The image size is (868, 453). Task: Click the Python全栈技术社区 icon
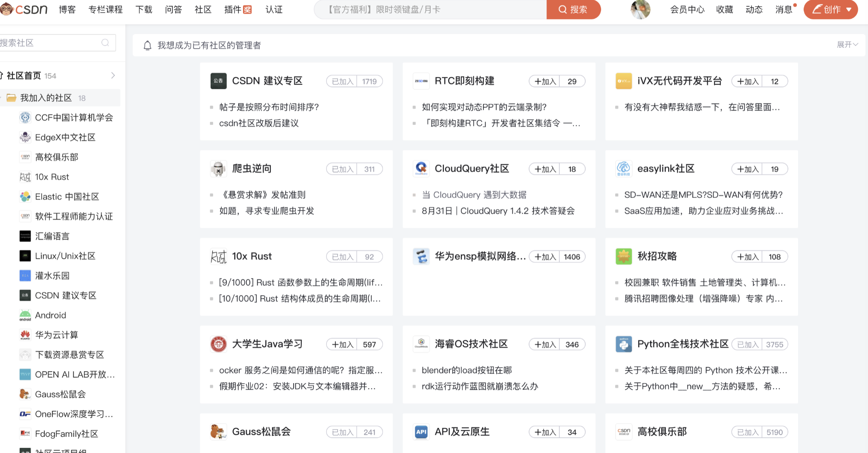pyautogui.click(x=624, y=344)
